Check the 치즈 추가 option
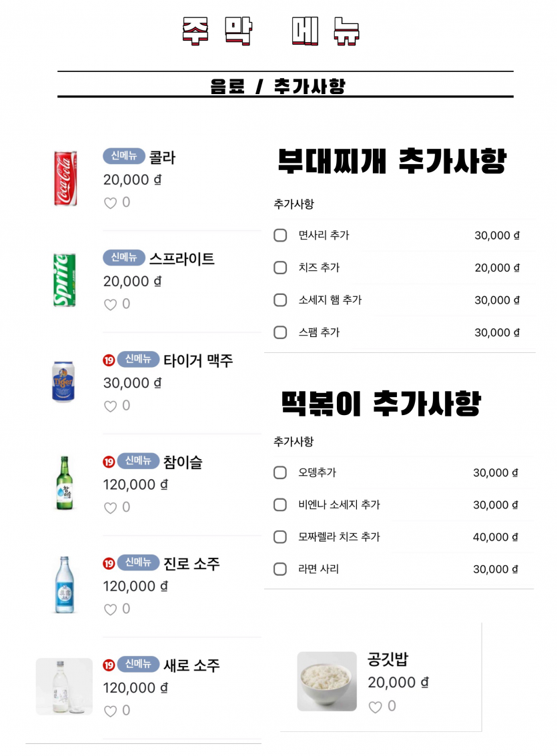Image resolution: width=557 pixels, height=756 pixels. 280,268
